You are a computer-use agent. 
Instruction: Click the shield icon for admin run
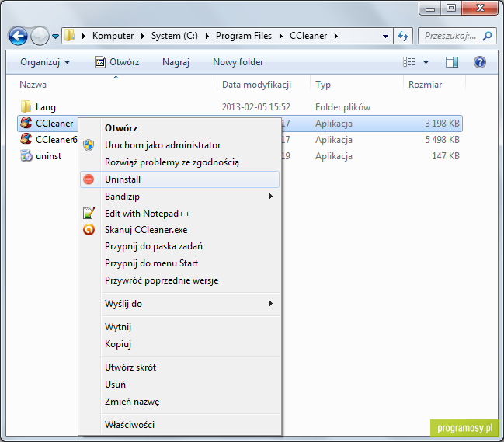(x=89, y=145)
